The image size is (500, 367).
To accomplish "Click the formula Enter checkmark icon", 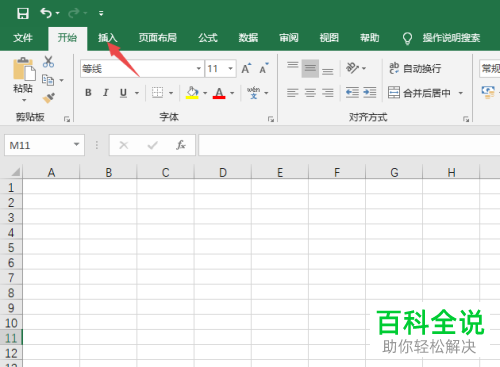I will click(152, 145).
